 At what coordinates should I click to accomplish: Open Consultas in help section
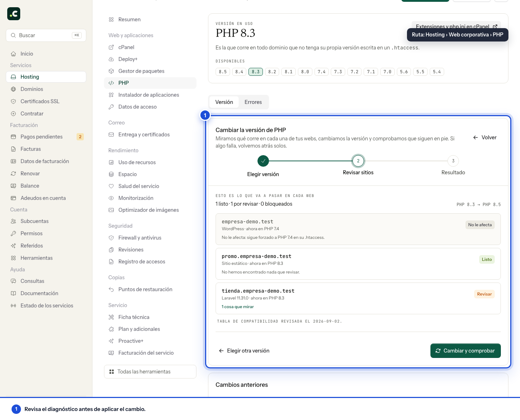click(x=46, y=281)
